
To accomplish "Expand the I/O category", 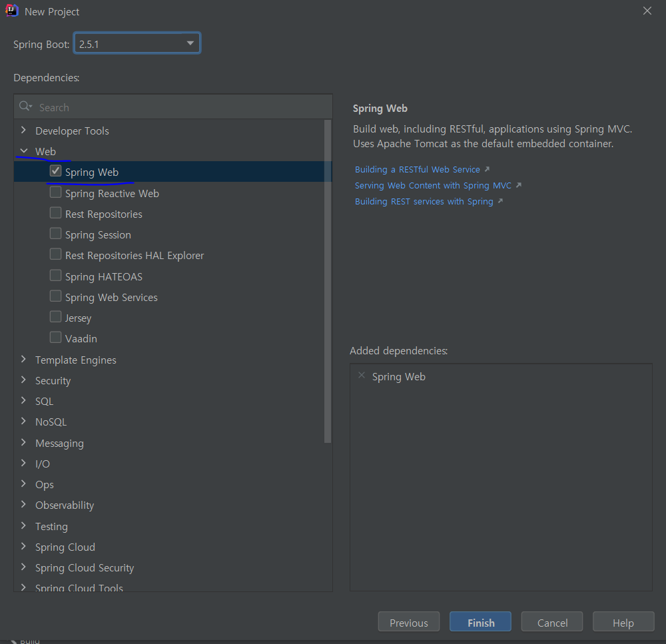I will [24, 463].
